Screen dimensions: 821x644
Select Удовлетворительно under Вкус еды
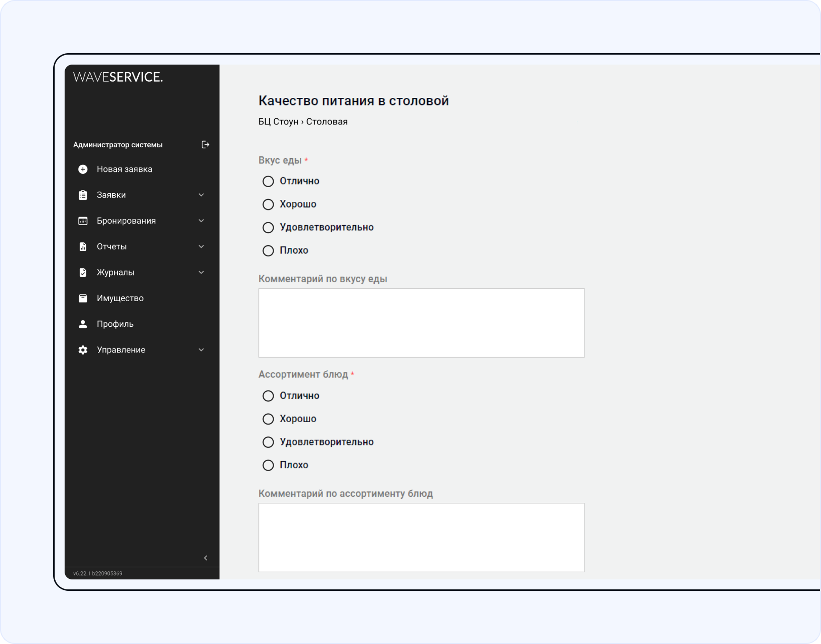(268, 227)
